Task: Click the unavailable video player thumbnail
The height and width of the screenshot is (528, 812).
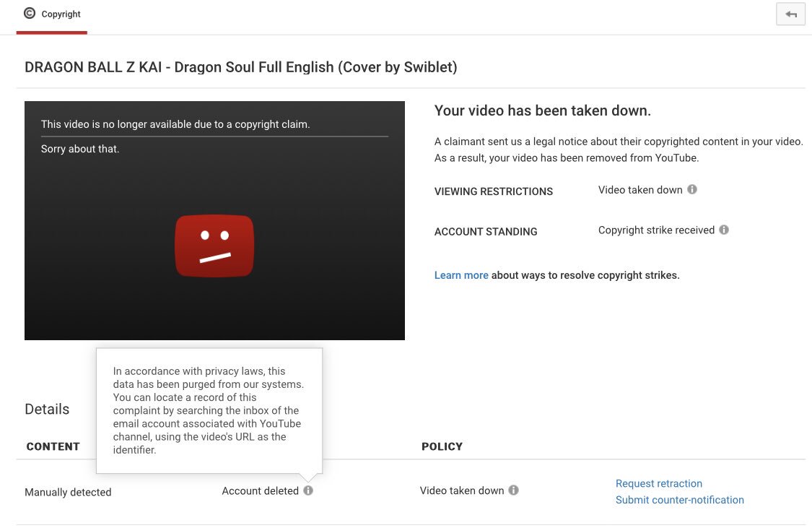Action: [x=214, y=221]
